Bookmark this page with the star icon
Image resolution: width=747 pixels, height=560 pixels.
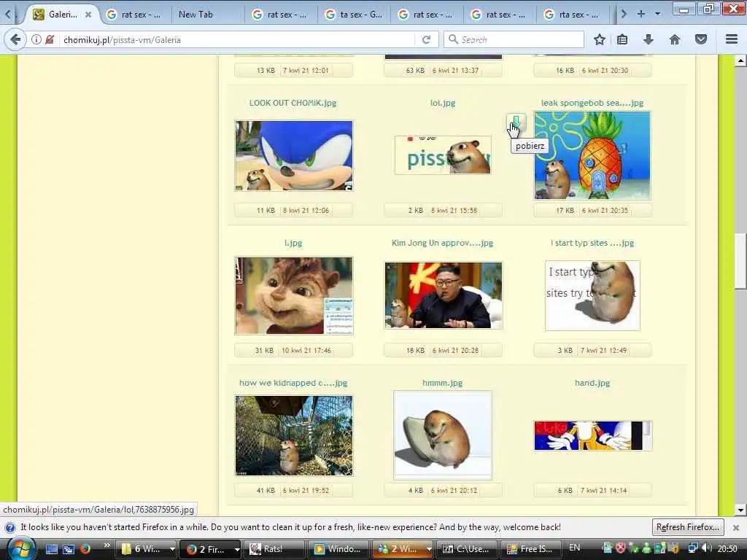coord(600,39)
